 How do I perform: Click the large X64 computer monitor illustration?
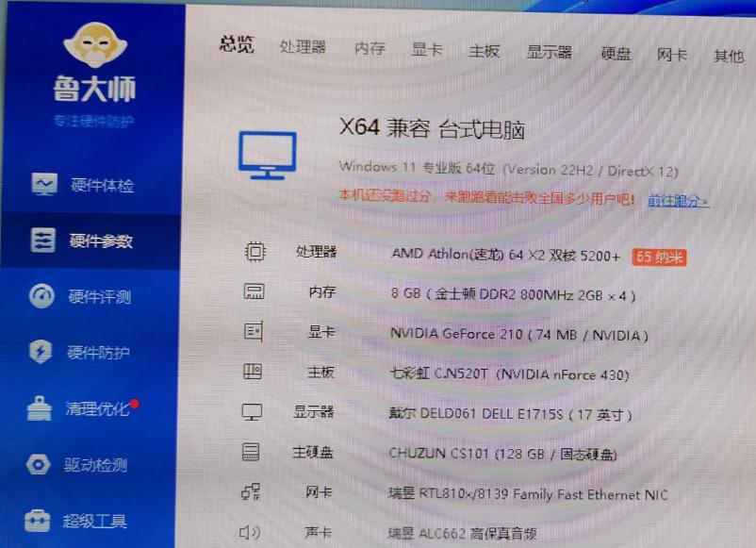pyautogui.click(x=267, y=154)
